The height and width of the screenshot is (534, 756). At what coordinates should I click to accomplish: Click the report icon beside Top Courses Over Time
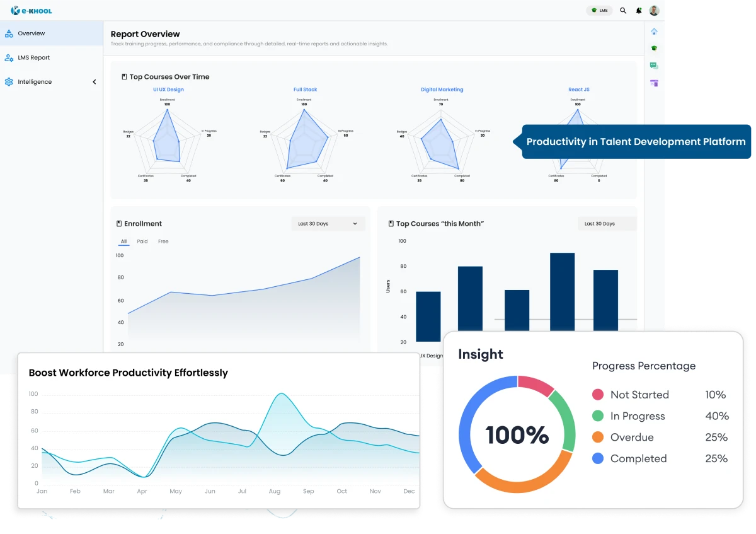(123, 76)
